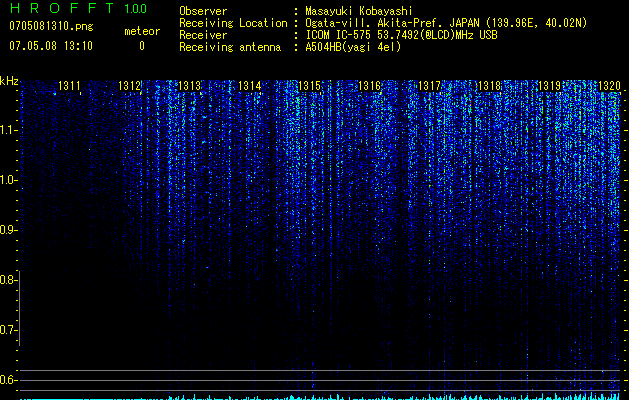The image size is (629, 400).
Task: Select the ICOM IC-575 receiver text
Action: click(x=401, y=35)
